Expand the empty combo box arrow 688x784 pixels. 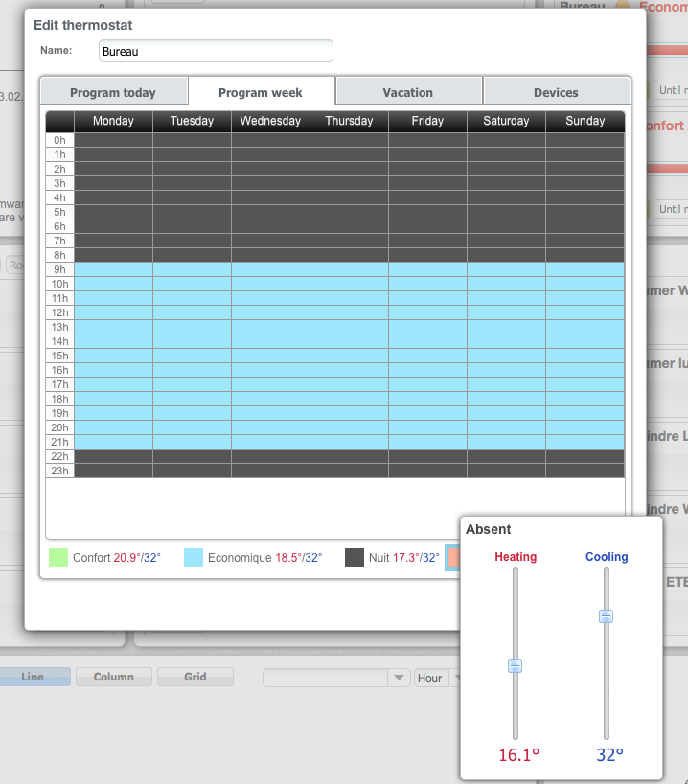pyautogui.click(x=399, y=678)
